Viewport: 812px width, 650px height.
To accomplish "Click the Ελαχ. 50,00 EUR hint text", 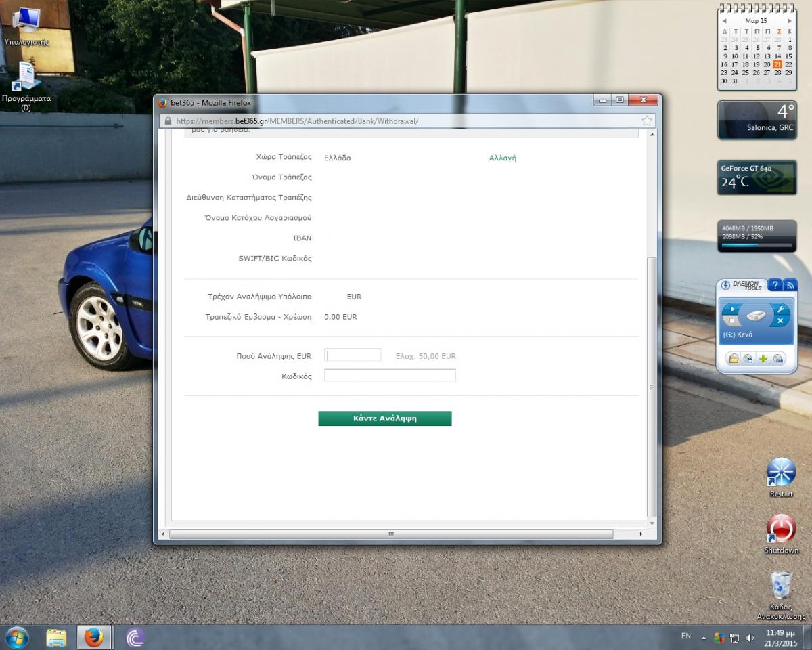I will 426,355.
